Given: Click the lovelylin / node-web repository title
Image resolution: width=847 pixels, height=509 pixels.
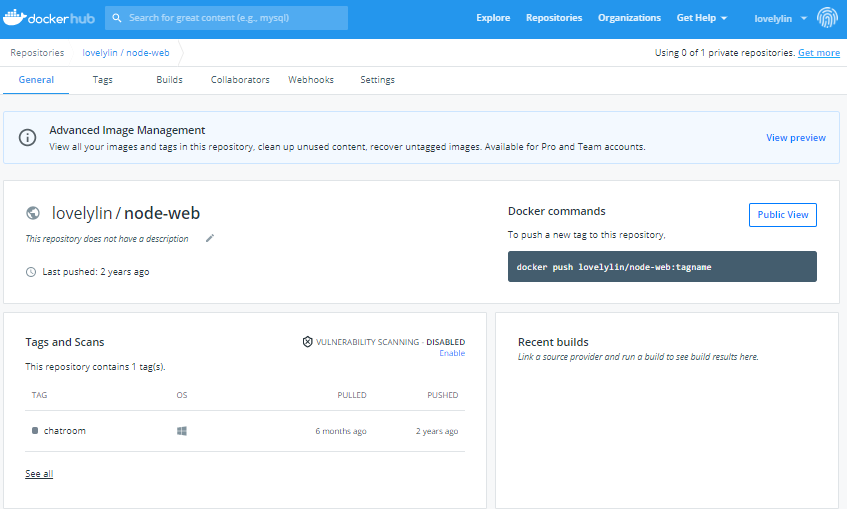Looking at the screenshot, I should 126,213.
